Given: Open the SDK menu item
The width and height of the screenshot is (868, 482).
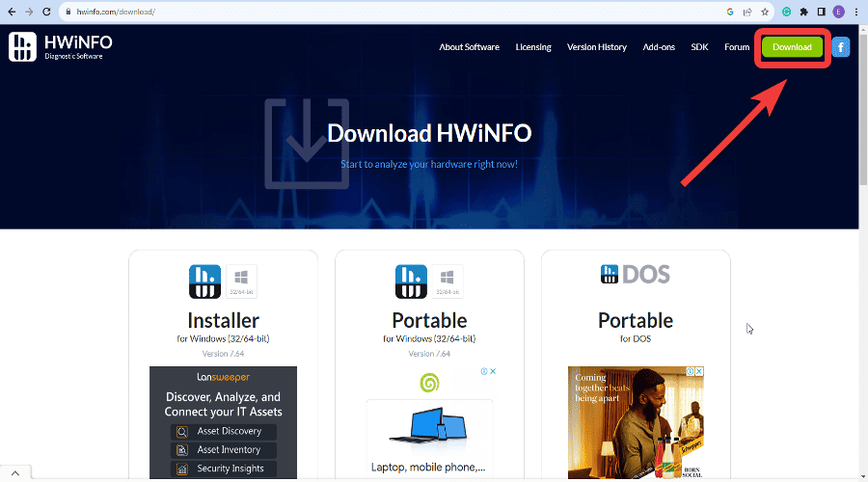Looking at the screenshot, I should point(699,47).
